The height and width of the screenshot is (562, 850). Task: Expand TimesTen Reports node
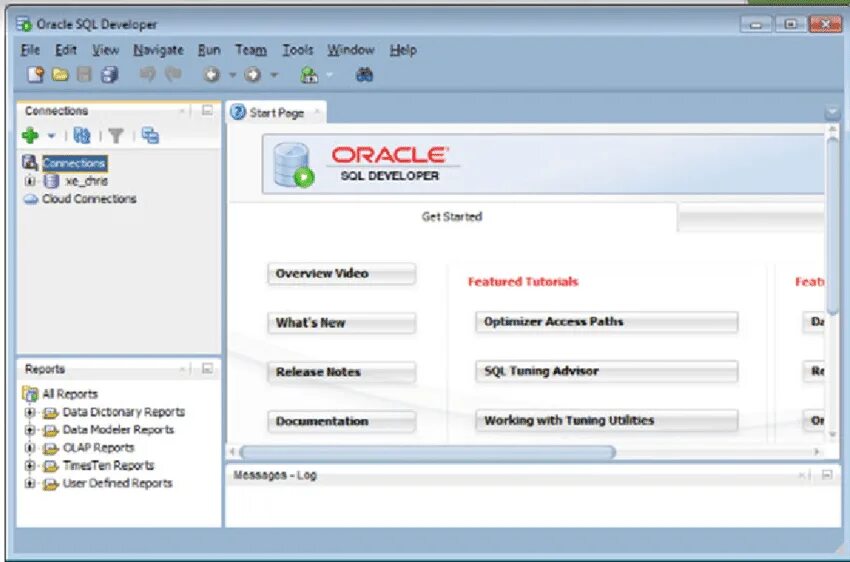pyautogui.click(x=30, y=466)
